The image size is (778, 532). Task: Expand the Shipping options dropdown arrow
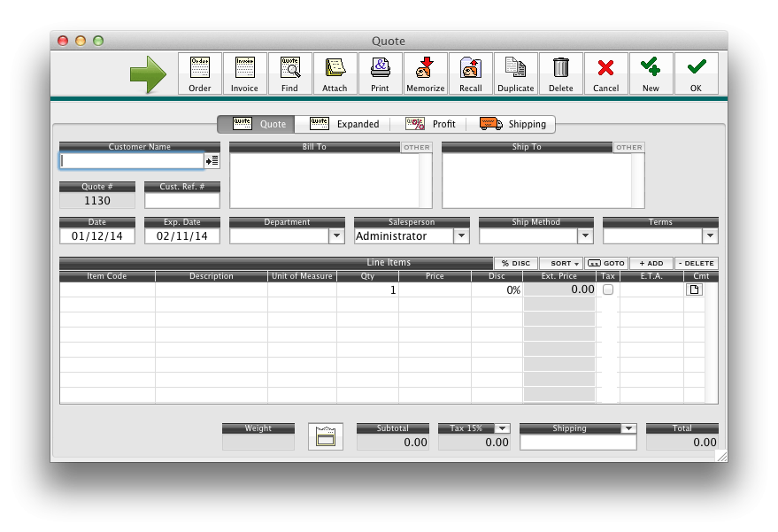(x=628, y=428)
